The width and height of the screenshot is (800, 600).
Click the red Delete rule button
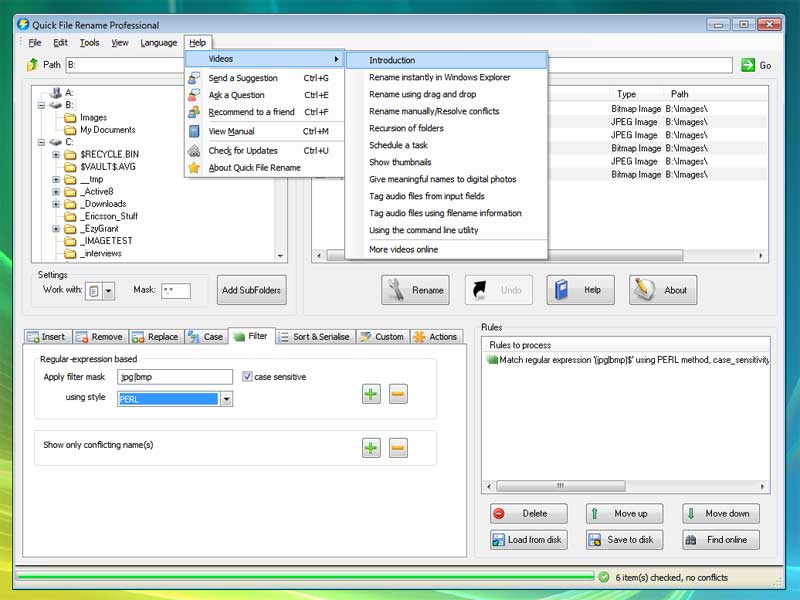(528, 513)
